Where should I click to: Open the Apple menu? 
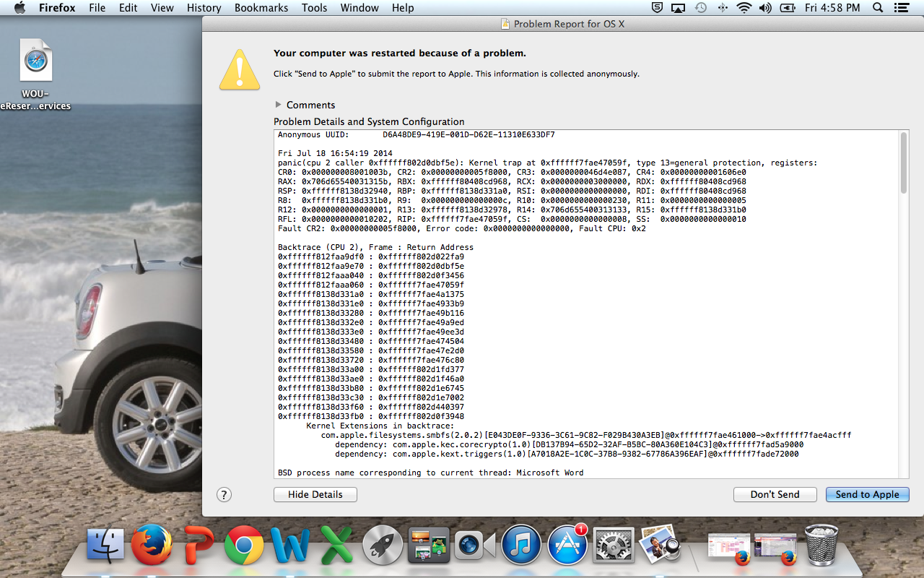coord(19,8)
